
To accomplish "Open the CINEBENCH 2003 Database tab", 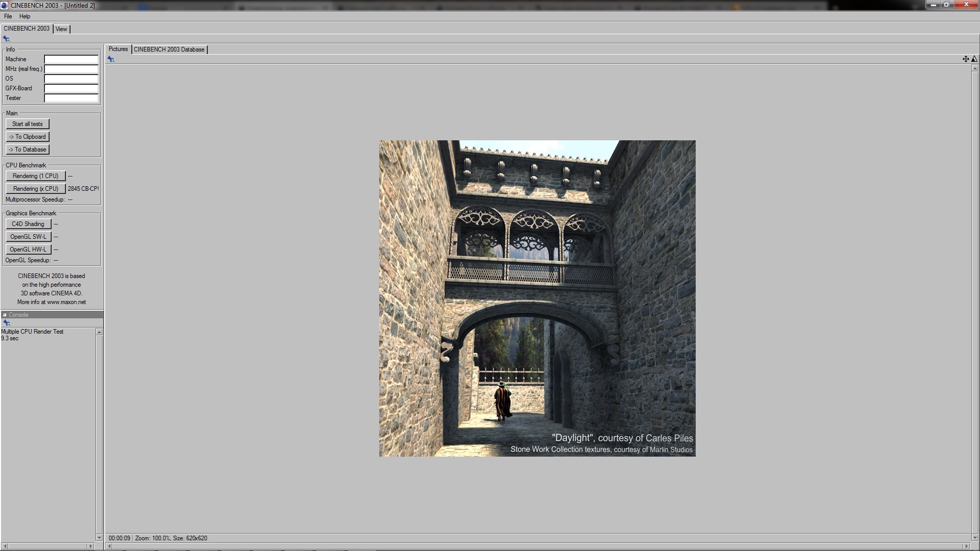I will click(169, 49).
